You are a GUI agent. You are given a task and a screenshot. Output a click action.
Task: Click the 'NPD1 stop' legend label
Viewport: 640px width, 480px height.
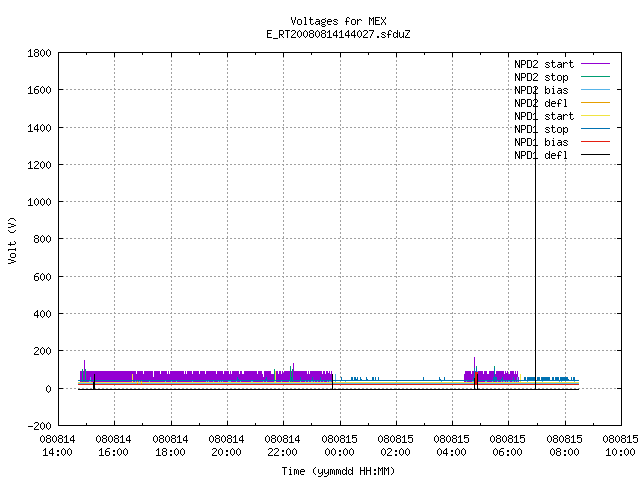point(541,129)
